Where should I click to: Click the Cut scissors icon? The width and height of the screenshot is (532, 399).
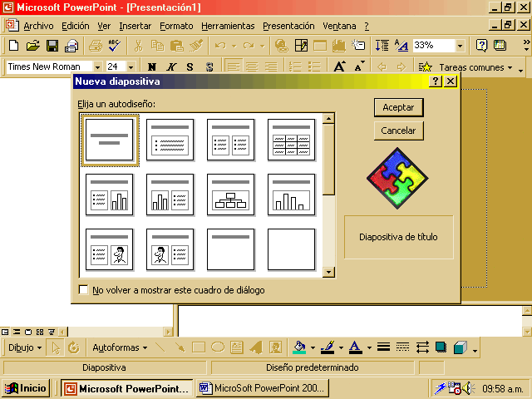pyautogui.click(x=139, y=45)
